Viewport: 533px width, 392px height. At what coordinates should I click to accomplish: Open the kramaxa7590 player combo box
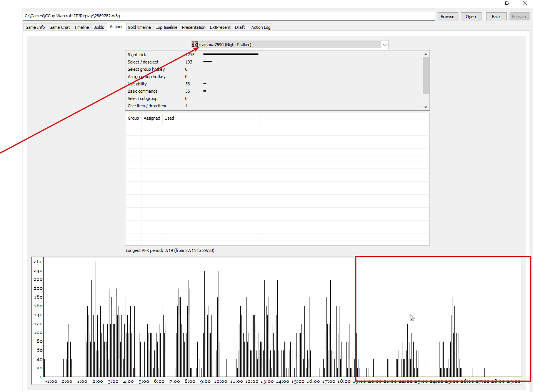point(289,45)
